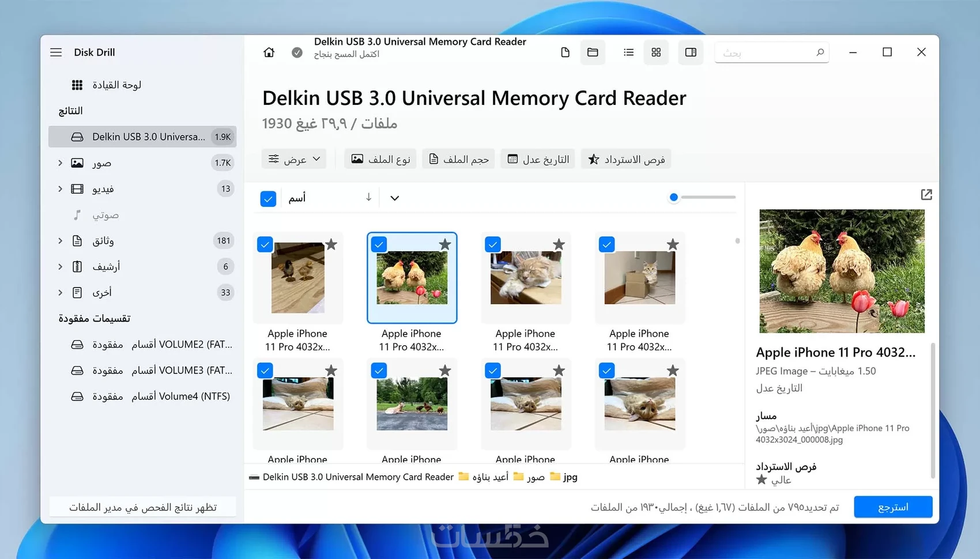Open the sort options chevron beside أسم
This screenshot has height=559, width=980.
point(394,198)
